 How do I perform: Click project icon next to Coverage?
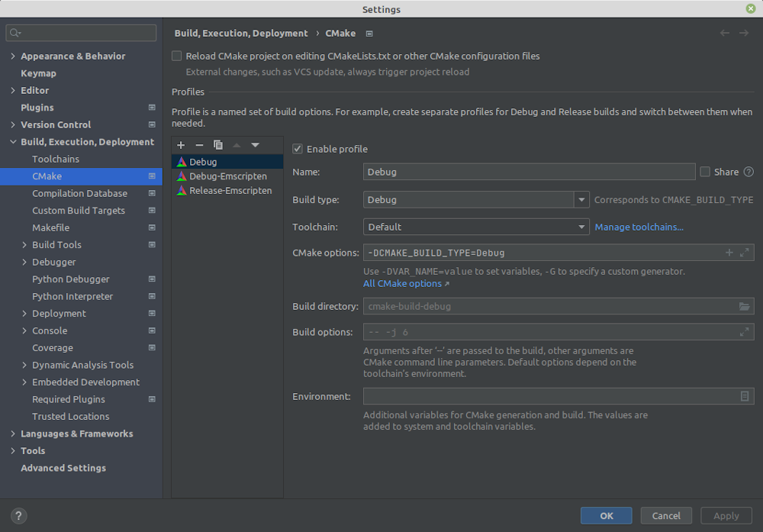point(152,347)
